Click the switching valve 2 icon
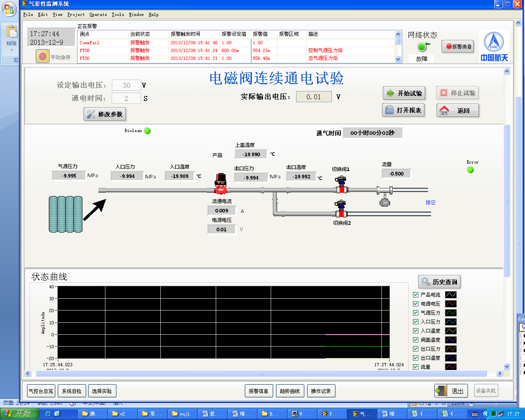The width and height of the screenshot is (525, 420). click(340, 209)
